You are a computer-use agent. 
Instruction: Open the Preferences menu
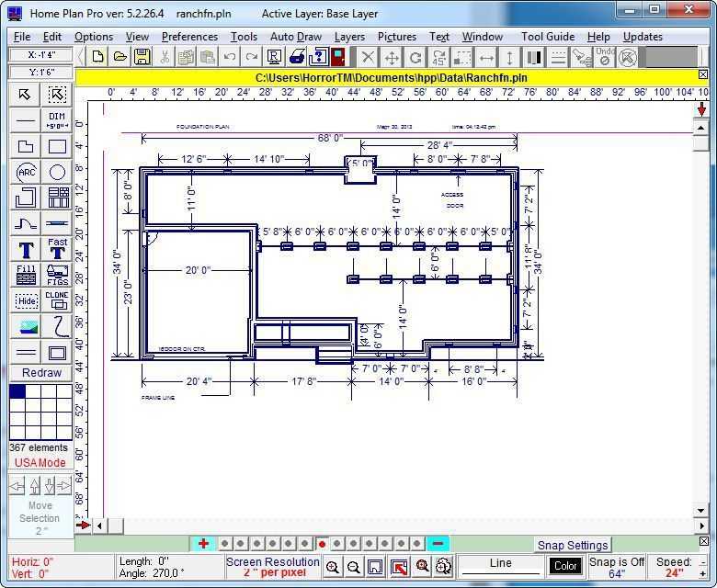pyautogui.click(x=189, y=37)
